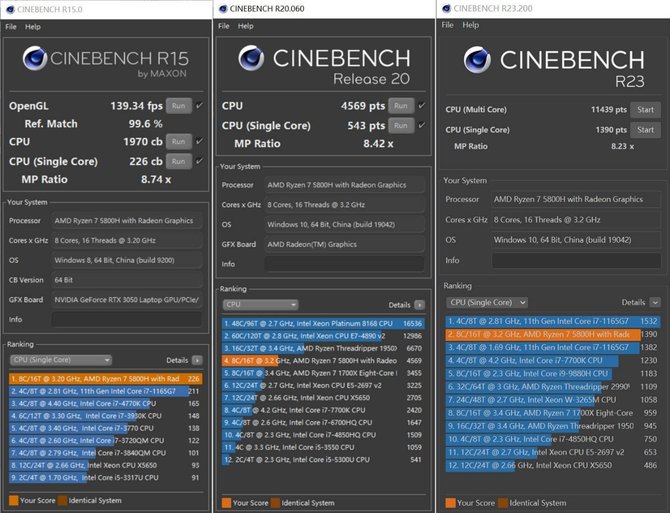Toggle the OpenGL test checkmark in R15
The image size is (670, 513).
[200, 106]
